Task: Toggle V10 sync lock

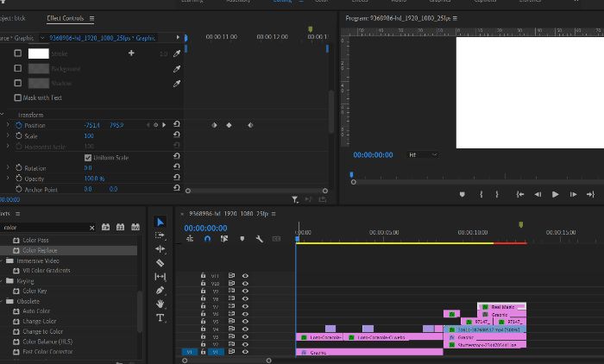Action: 231,283
